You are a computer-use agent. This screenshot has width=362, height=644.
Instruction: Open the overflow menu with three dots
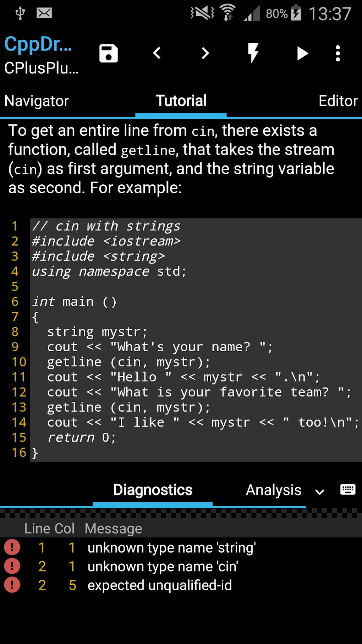pyautogui.click(x=337, y=53)
